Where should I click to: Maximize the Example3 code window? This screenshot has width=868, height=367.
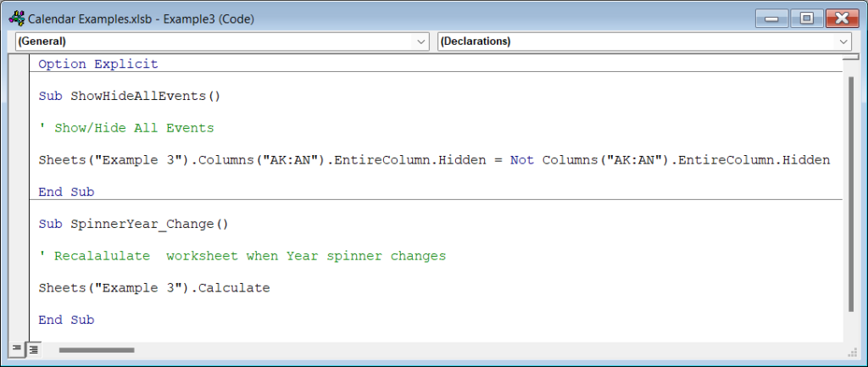(x=805, y=17)
